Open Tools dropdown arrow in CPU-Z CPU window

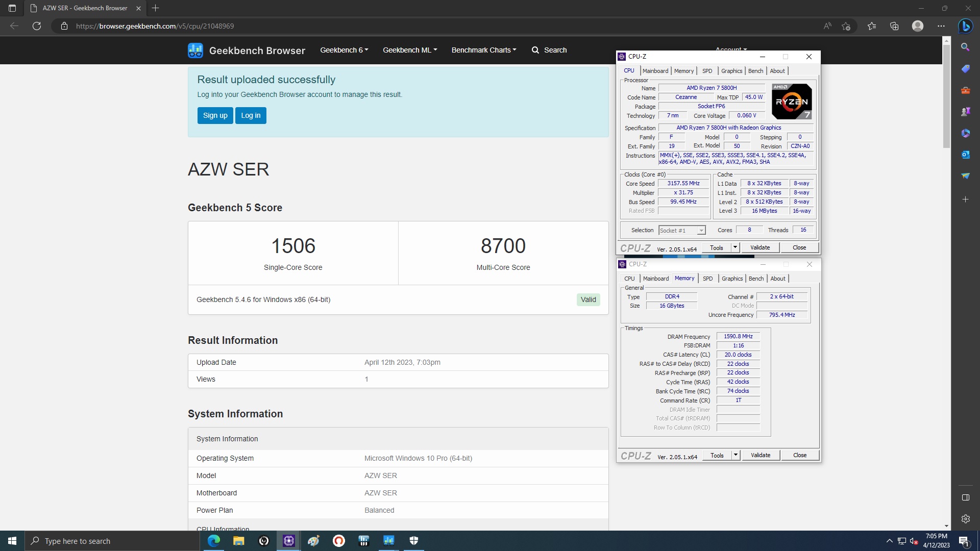point(735,247)
